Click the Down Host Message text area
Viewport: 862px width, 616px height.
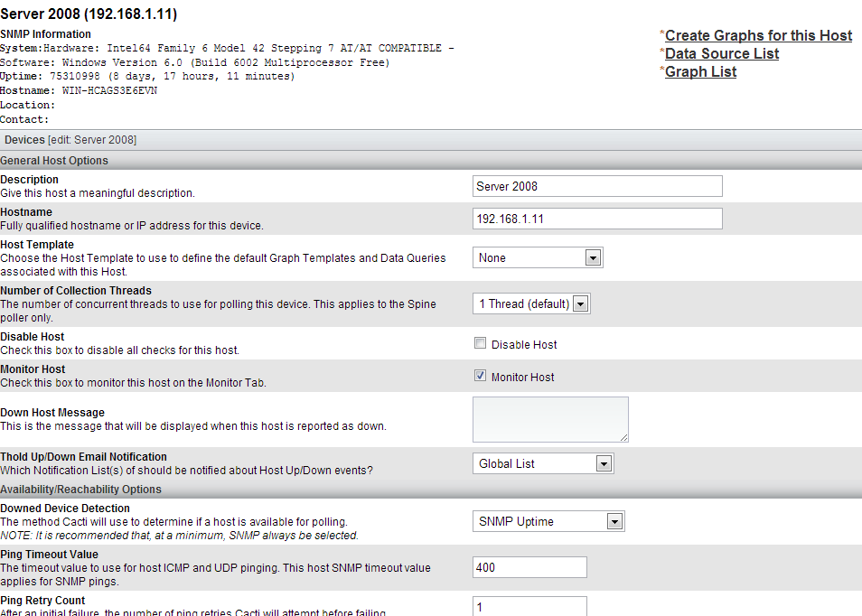coord(550,420)
